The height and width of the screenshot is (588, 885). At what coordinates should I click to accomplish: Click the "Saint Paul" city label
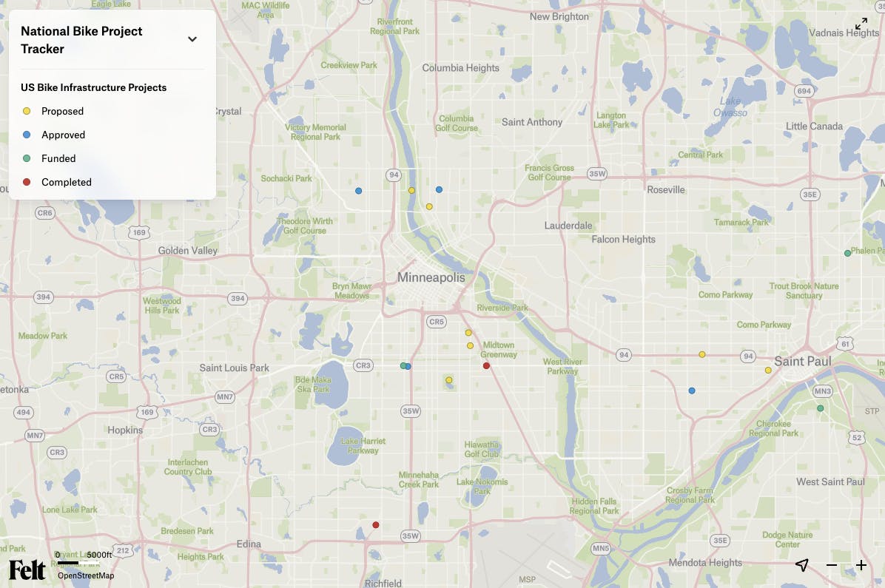click(x=803, y=361)
